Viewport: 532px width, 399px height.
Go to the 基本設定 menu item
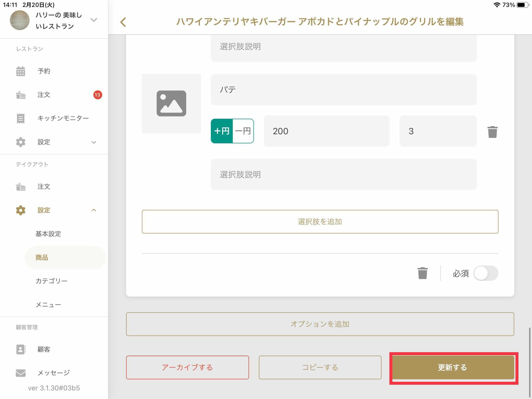(48, 234)
